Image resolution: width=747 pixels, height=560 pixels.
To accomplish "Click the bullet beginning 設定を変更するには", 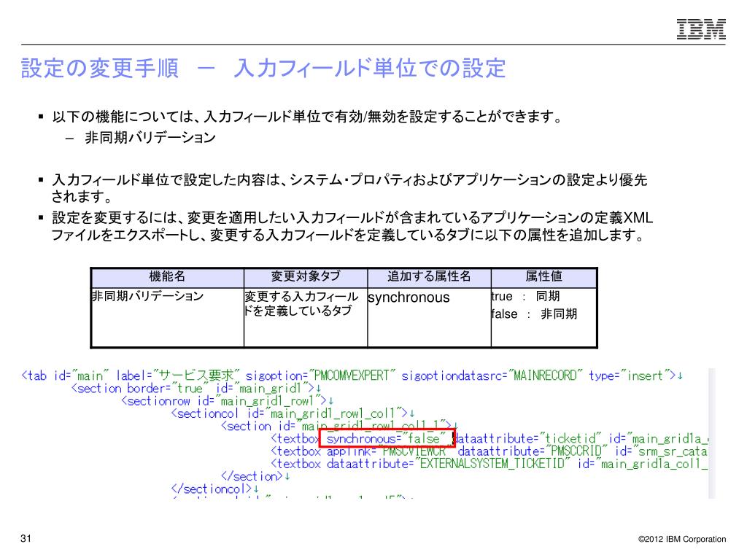I will pos(352,226).
